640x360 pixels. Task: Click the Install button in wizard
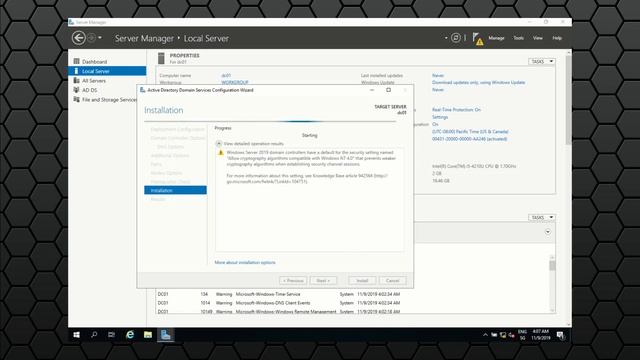click(362, 280)
